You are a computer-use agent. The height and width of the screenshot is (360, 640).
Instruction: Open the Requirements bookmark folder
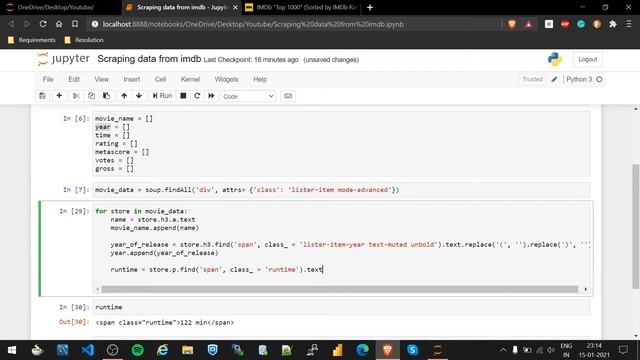tap(32, 40)
